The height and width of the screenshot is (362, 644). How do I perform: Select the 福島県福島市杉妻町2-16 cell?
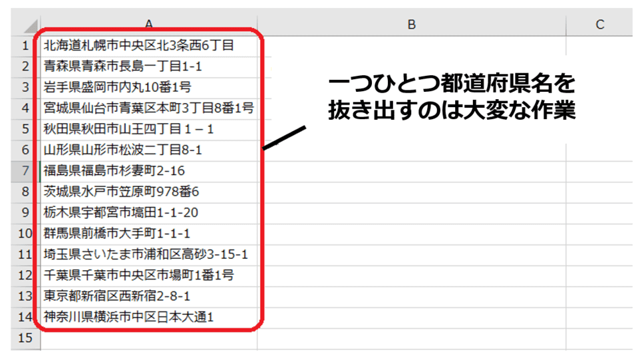click(114, 171)
